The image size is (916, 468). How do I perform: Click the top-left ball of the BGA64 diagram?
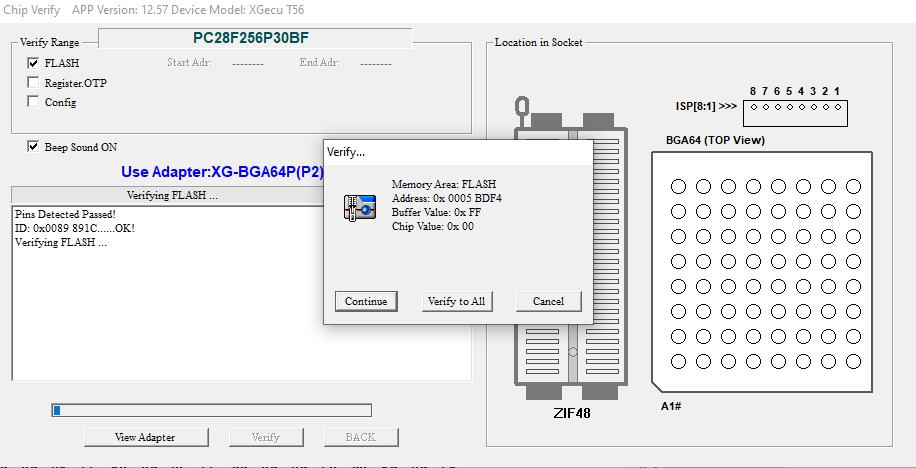(x=678, y=187)
